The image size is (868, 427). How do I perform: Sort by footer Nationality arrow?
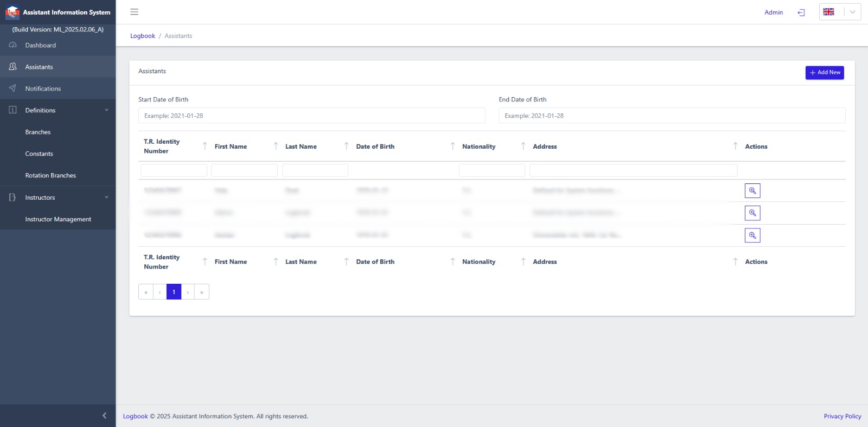pos(523,262)
